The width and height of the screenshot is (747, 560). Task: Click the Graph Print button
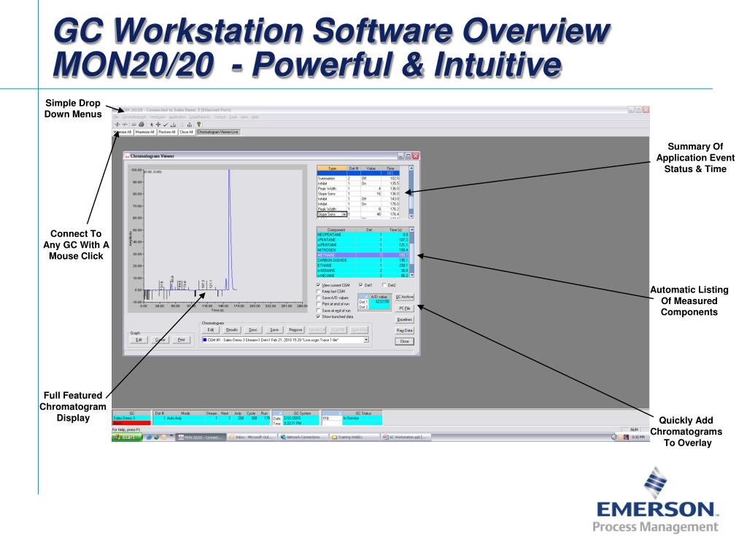pyautogui.click(x=181, y=340)
